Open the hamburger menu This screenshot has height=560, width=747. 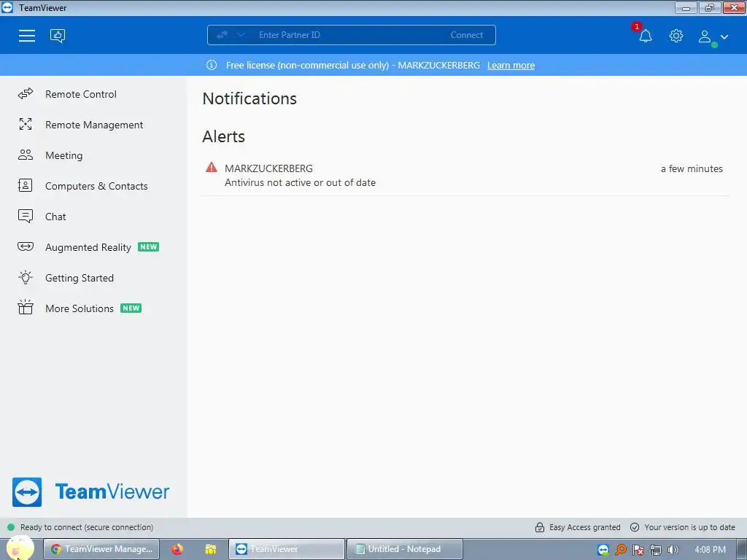[27, 36]
